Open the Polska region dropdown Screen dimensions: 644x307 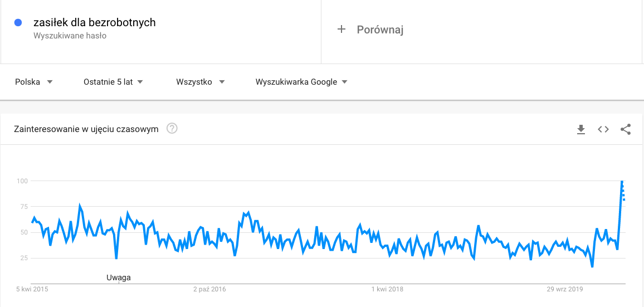pyautogui.click(x=34, y=82)
